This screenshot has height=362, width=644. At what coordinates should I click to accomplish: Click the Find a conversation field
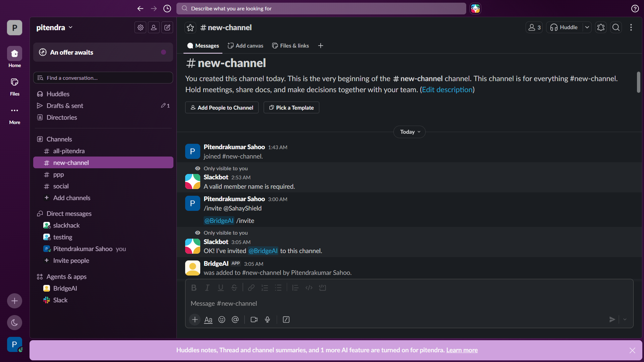click(103, 78)
